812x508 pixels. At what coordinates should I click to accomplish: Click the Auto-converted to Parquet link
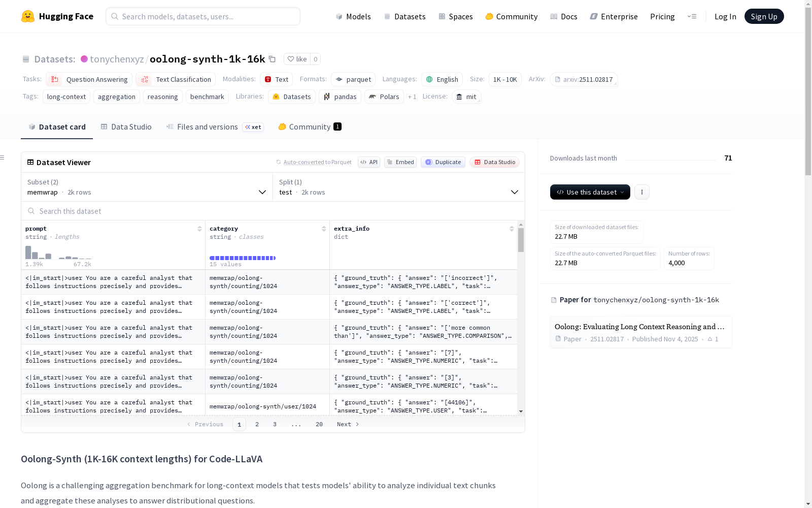pyautogui.click(x=314, y=162)
